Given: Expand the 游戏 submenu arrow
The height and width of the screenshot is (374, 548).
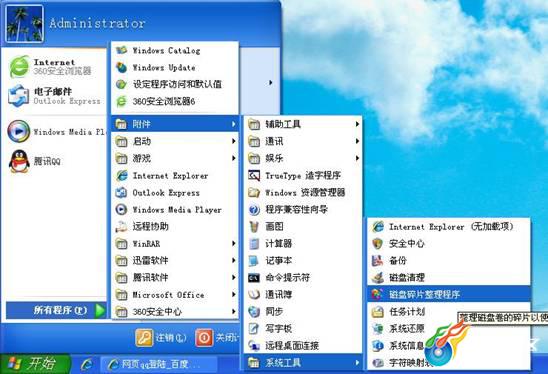Looking at the screenshot, I should (233, 158).
